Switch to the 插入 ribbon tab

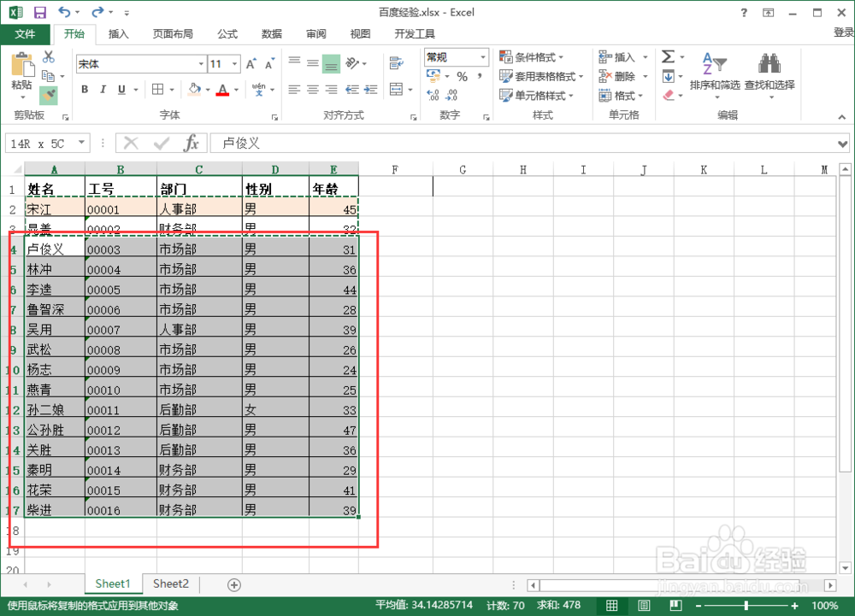(117, 34)
